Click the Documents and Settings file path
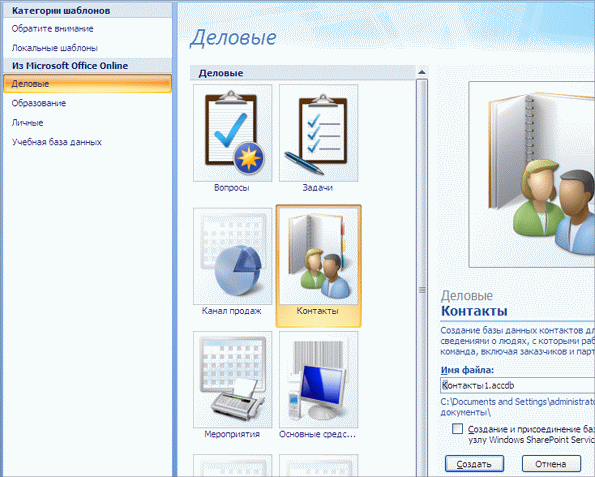The width and height of the screenshot is (595, 477). coord(518,406)
